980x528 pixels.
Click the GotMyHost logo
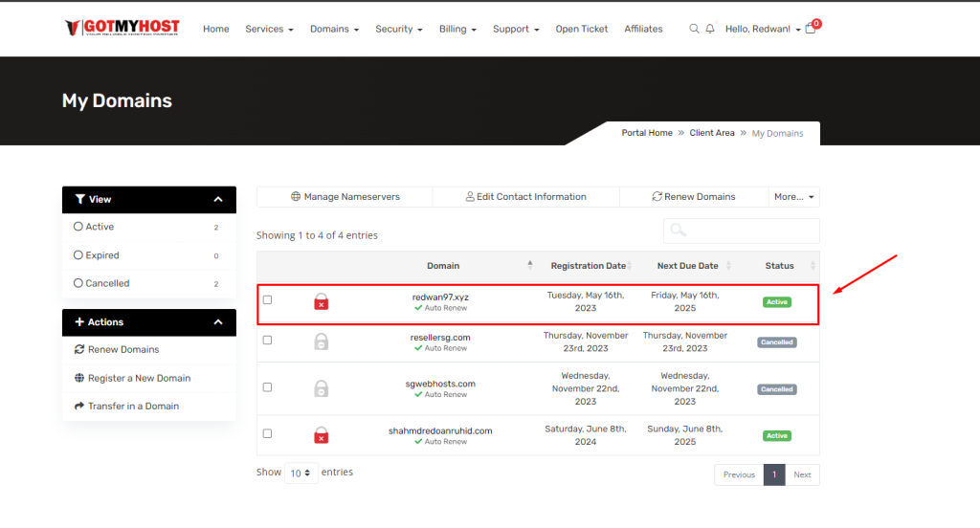[x=122, y=28]
